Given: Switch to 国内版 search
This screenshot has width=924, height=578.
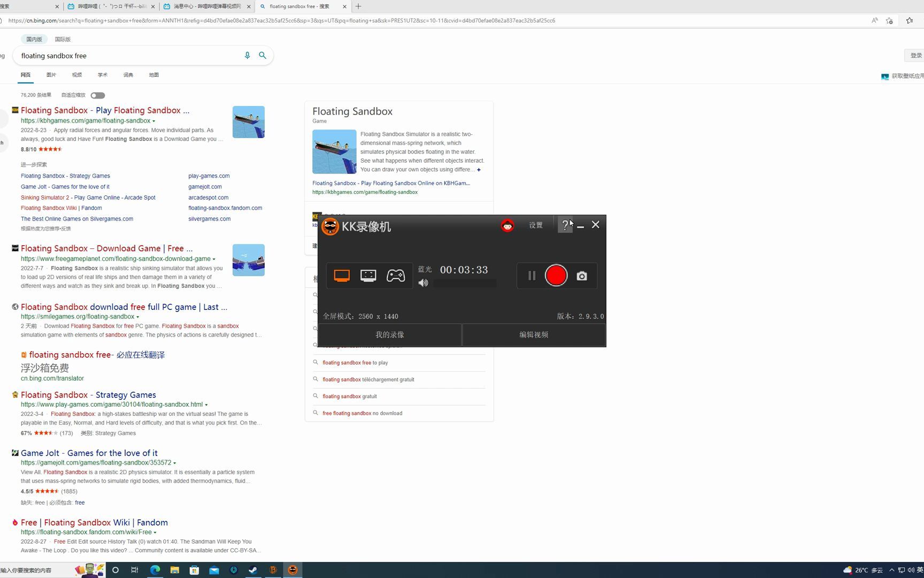Looking at the screenshot, I should pos(34,39).
